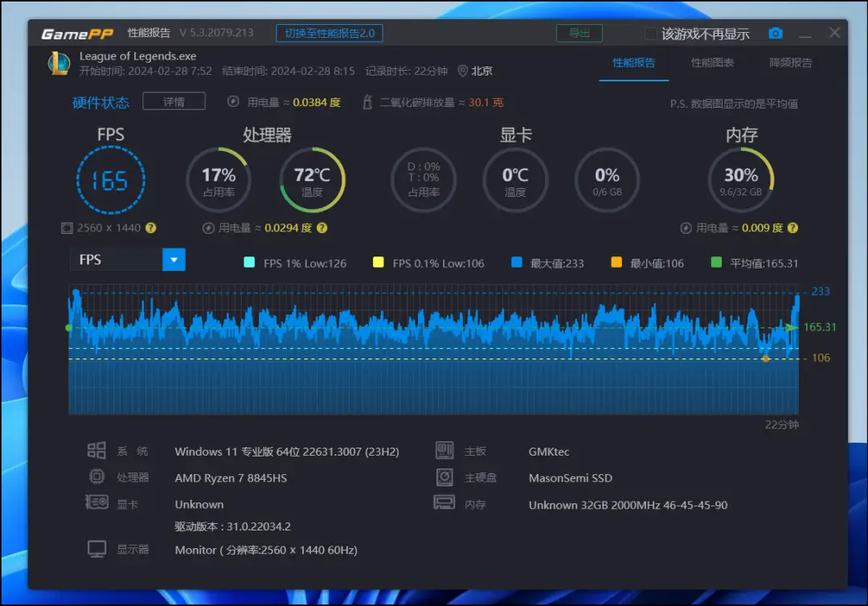
Task: Switch to the 性能报告 tab
Action: click(634, 63)
